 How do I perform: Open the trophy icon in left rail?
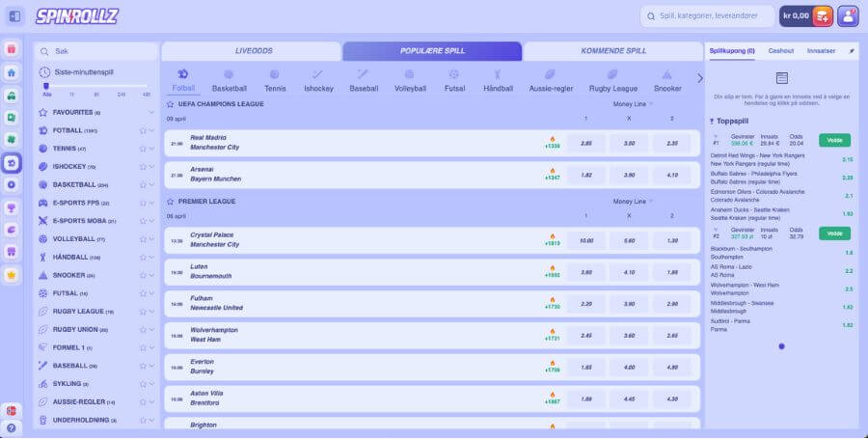pos(11,207)
